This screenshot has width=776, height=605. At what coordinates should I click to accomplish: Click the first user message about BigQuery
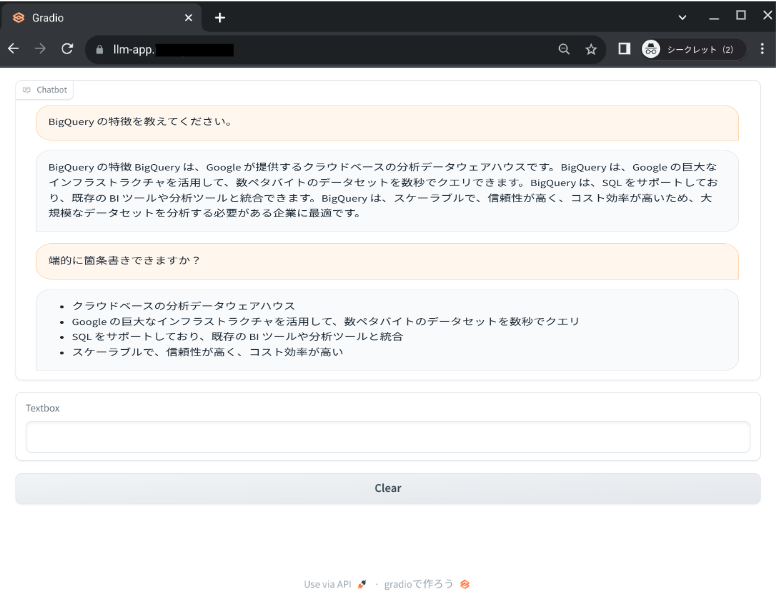[387, 122]
